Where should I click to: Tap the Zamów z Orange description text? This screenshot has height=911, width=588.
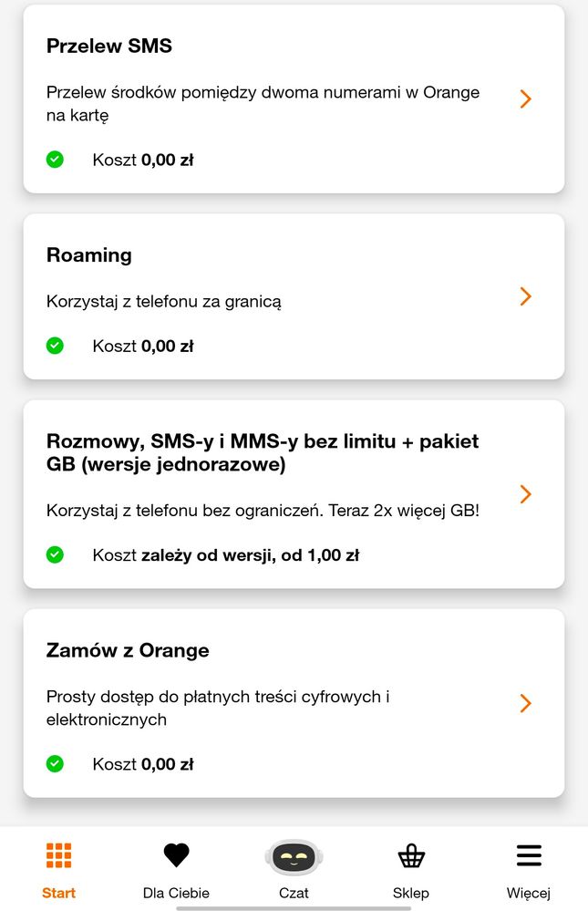(219, 708)
